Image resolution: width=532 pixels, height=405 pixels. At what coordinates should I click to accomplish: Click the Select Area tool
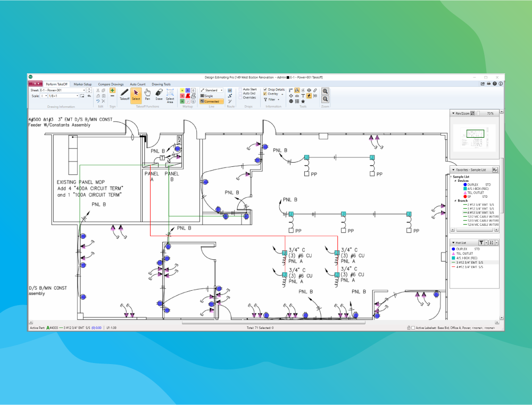170,95
